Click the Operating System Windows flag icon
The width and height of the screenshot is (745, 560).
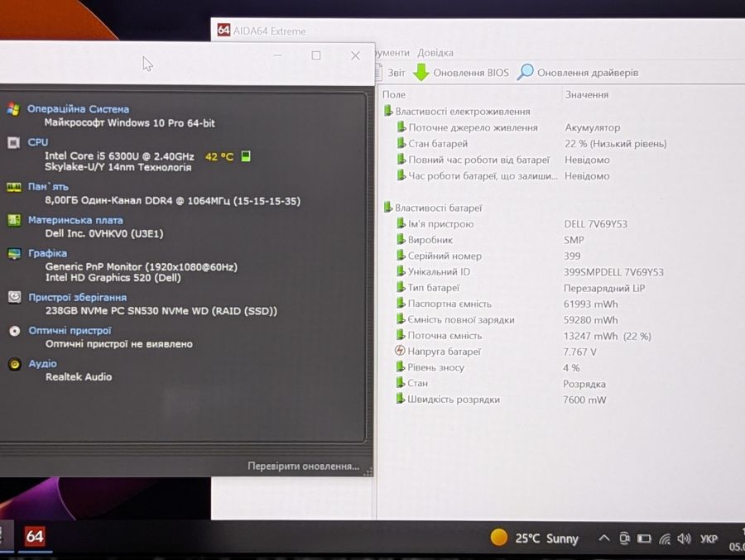(x=13, y=109)
